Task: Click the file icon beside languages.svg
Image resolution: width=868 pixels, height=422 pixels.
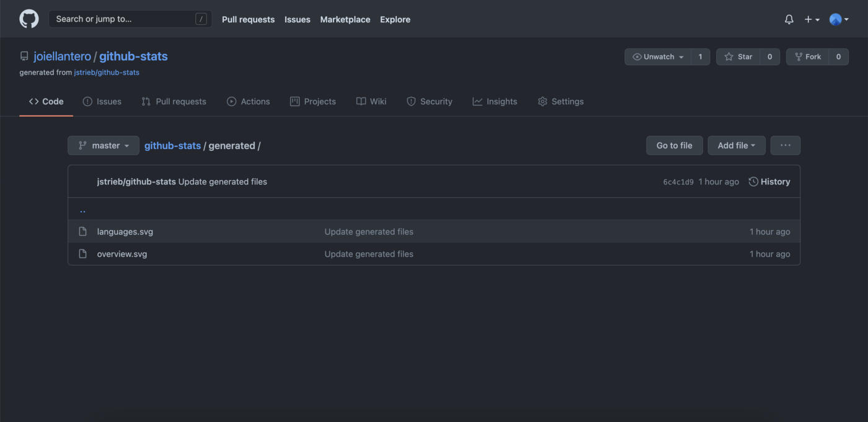Action: (82, 231)
